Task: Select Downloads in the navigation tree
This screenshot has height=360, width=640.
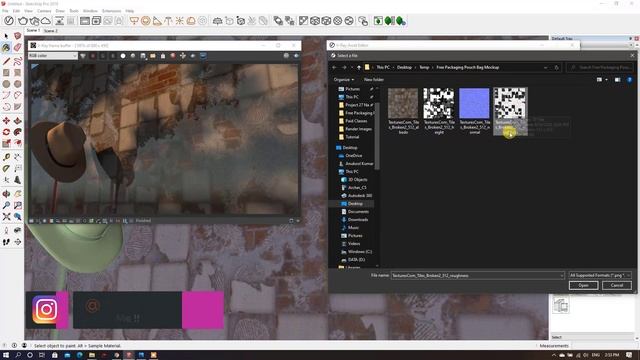Action: click(x=358, y=220)
